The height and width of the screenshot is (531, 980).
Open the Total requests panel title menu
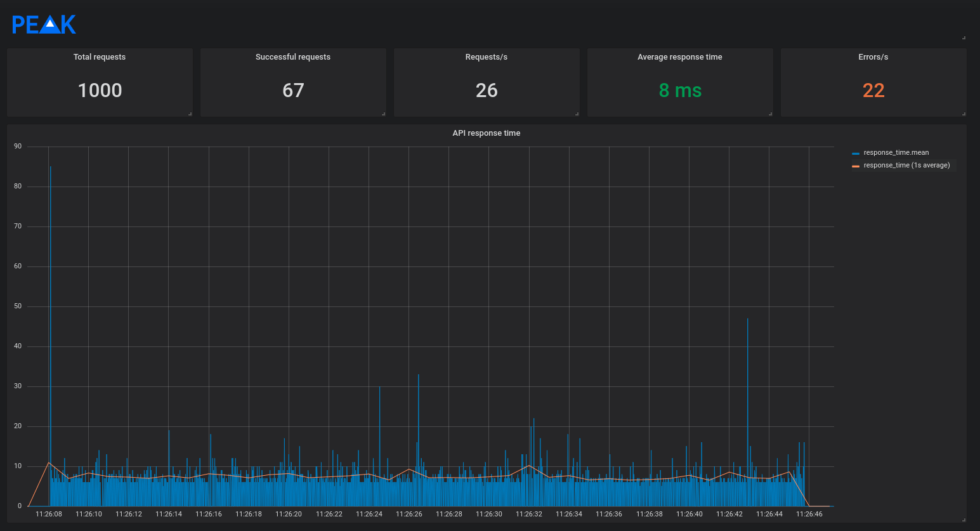point(100,57)
